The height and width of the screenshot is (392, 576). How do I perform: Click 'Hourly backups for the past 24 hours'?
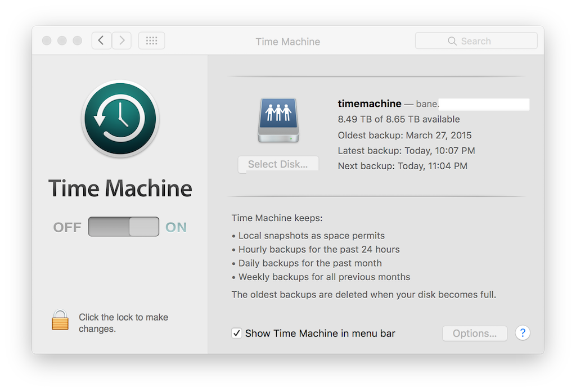(319, 250)
